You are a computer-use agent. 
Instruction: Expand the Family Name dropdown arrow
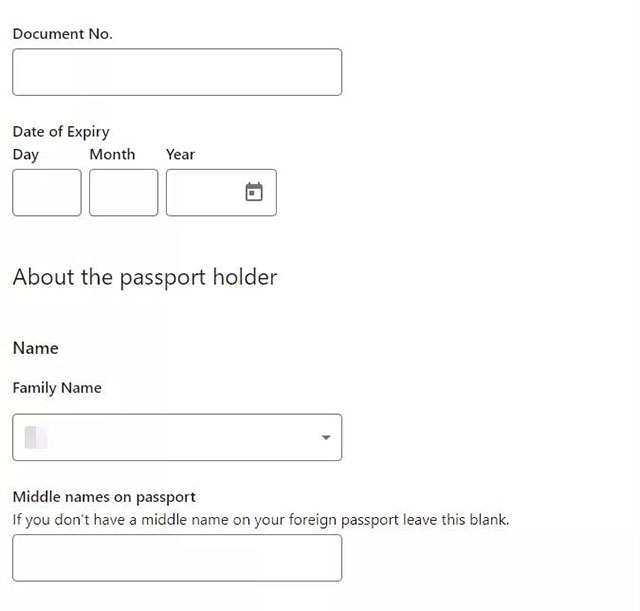pos(326,438)
